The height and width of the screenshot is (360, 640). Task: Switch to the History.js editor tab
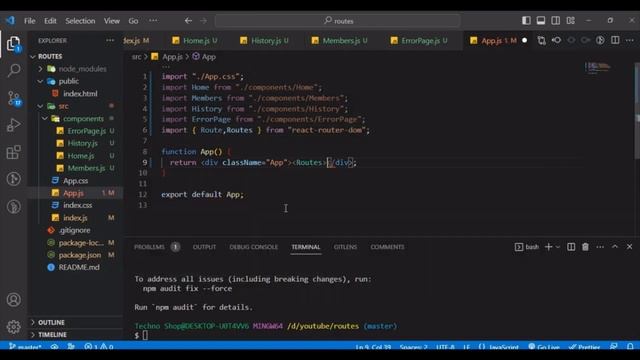pyautogui.click(x=264, y=40)
